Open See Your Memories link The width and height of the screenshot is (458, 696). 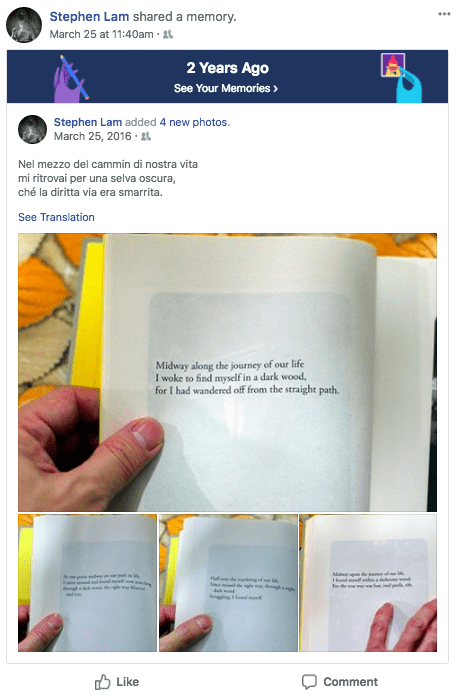tap(226, 88)
